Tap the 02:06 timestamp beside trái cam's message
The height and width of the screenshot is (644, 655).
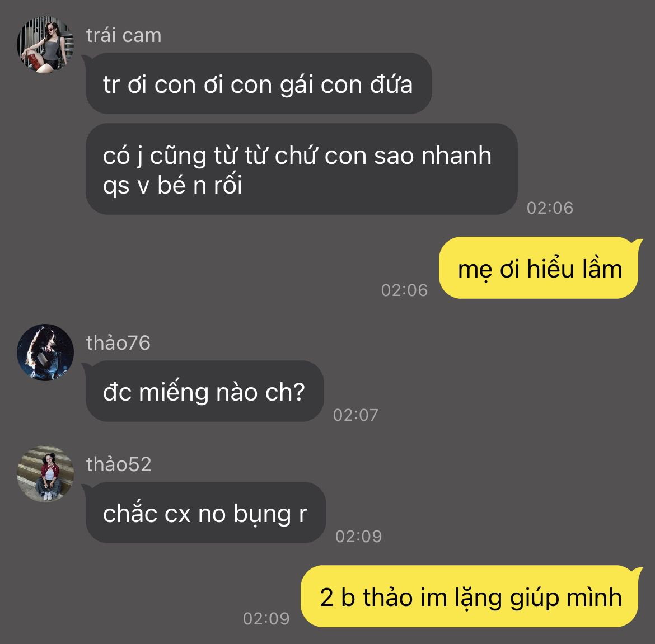tap(550, 208)
